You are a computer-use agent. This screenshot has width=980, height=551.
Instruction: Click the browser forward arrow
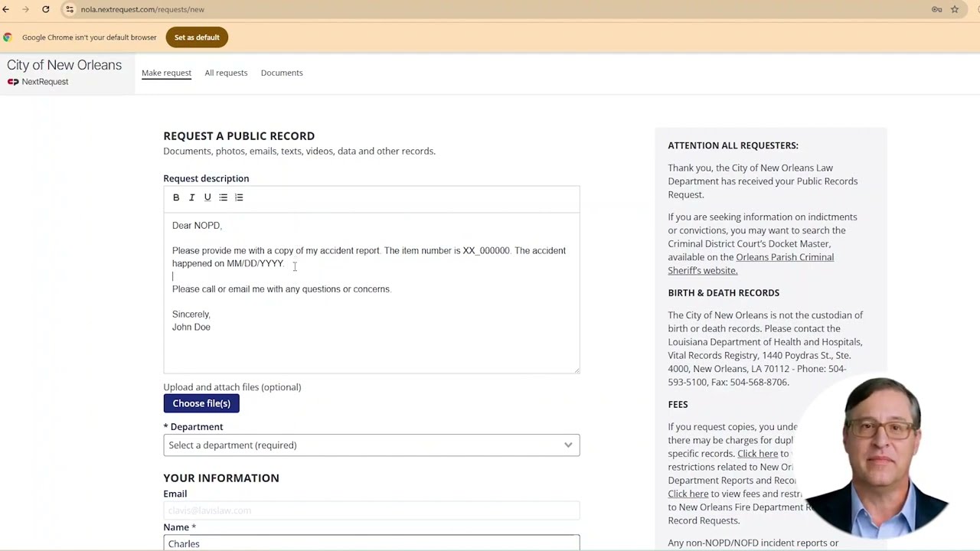(25, 9)
